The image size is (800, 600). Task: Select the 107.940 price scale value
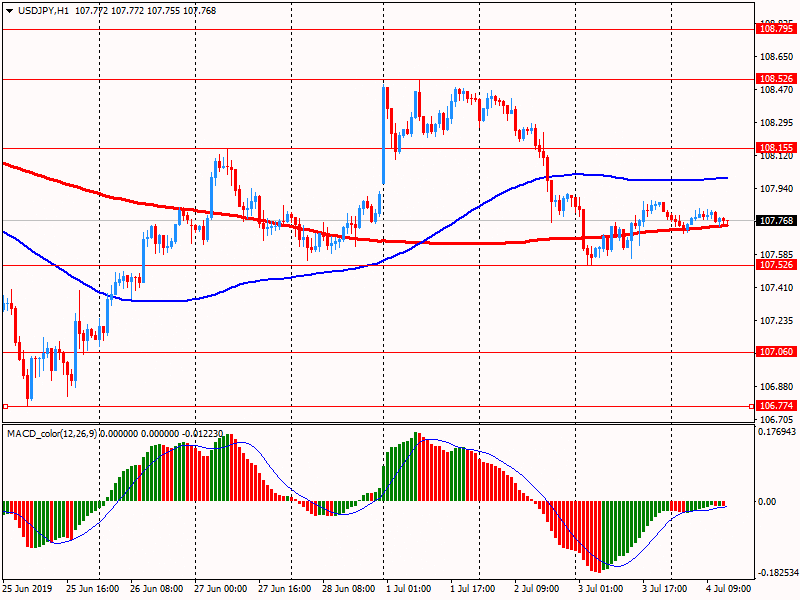pyautogui.click(x=777, y=189)
